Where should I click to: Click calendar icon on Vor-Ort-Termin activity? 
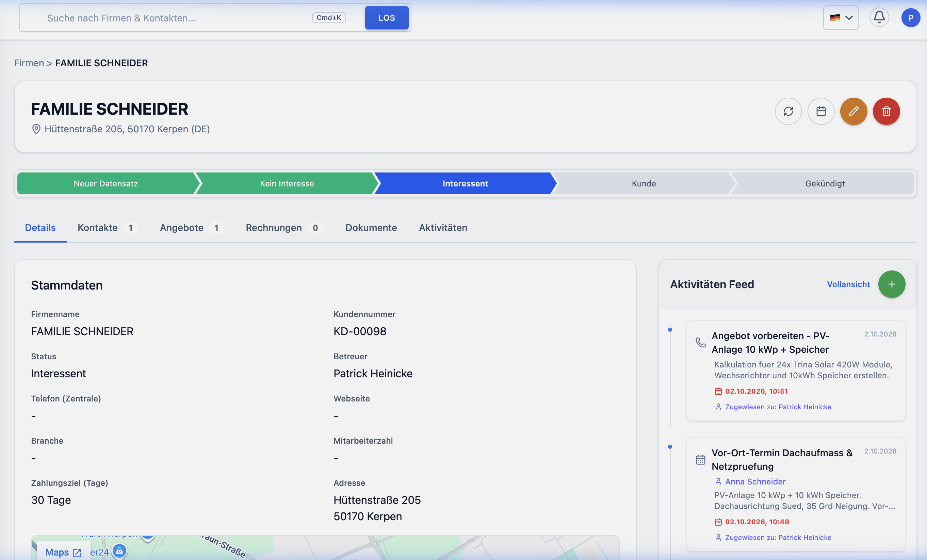700,460
